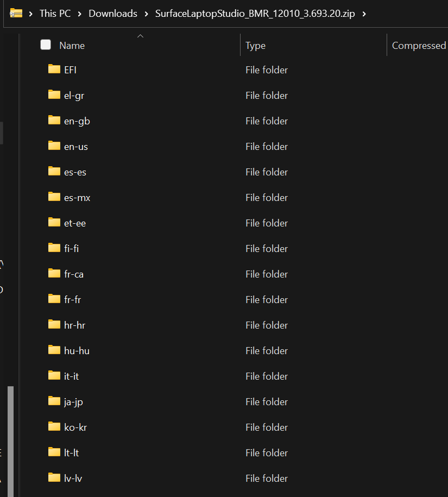448x497 pixels.
Task: Click the sort arrow above the Name column
Action: point(140,36)
